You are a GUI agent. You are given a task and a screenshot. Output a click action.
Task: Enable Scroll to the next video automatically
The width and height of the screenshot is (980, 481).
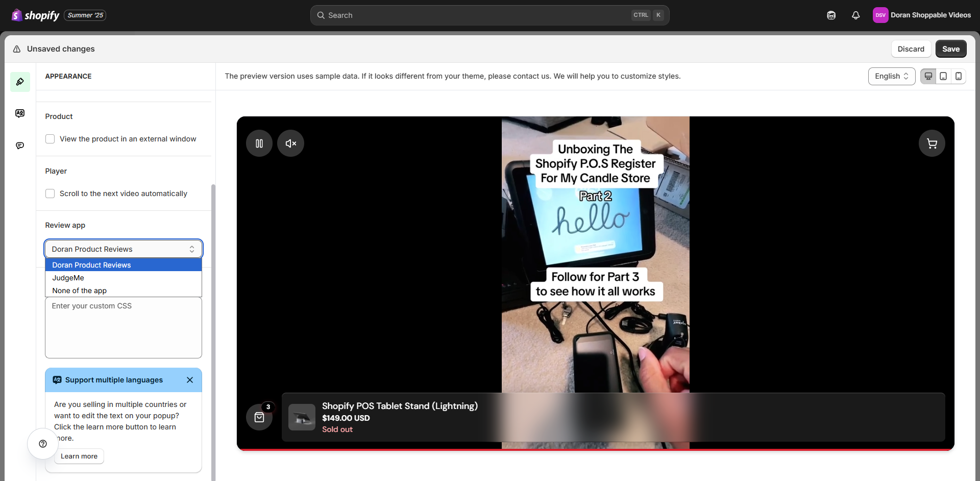(x=50, y=194)
